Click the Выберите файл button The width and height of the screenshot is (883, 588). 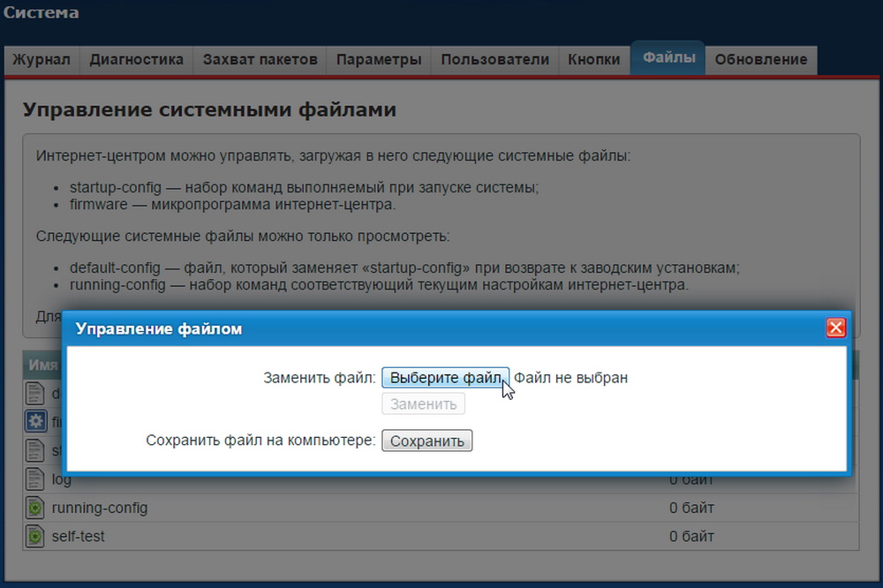pyautogui.click(x=445, y=377)
